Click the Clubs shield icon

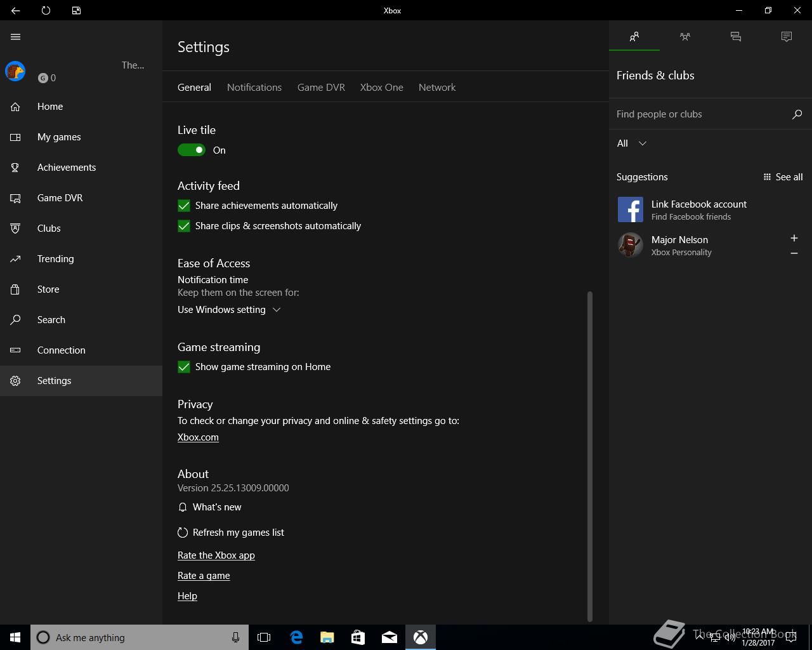click(x=15, y=229)
